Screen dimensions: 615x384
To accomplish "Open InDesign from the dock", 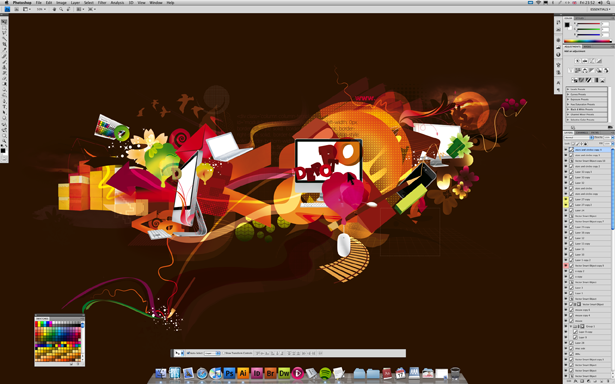I will pyautogui.click(x=257, y=373).
